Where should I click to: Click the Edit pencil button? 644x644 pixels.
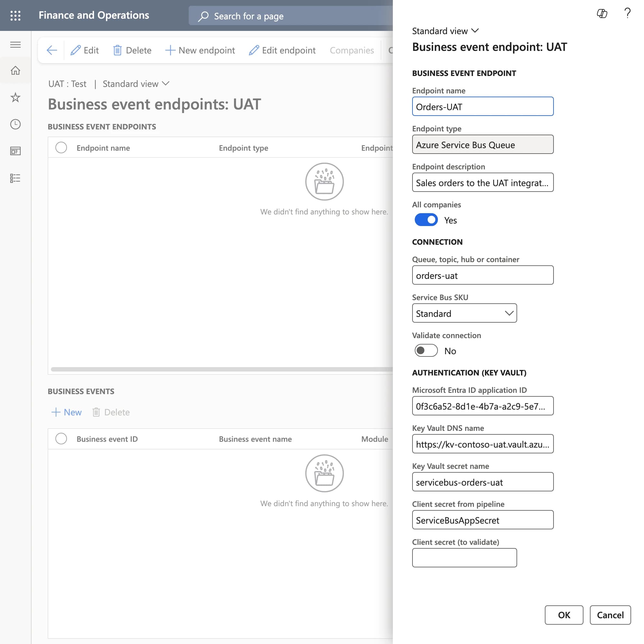coord(85,50)
